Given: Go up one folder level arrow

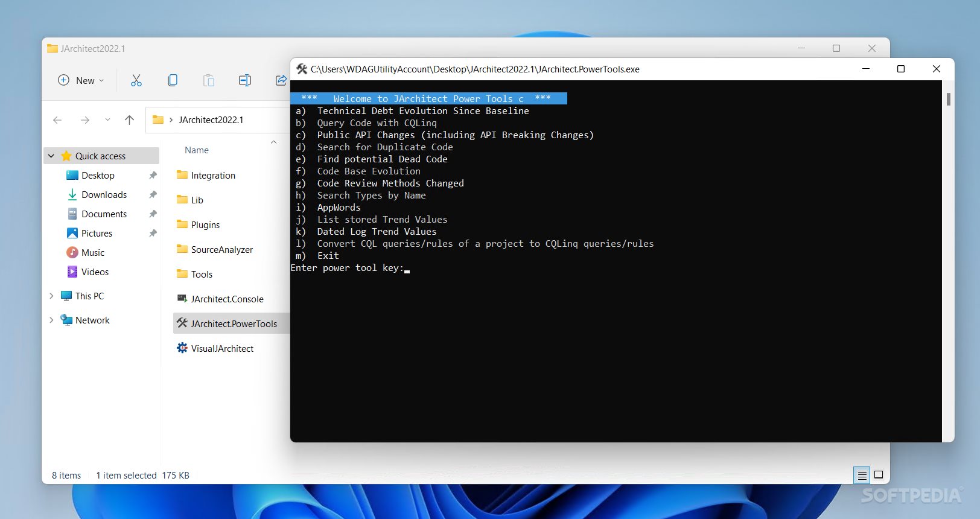Looking at the screenshot, I should (129, 120).
